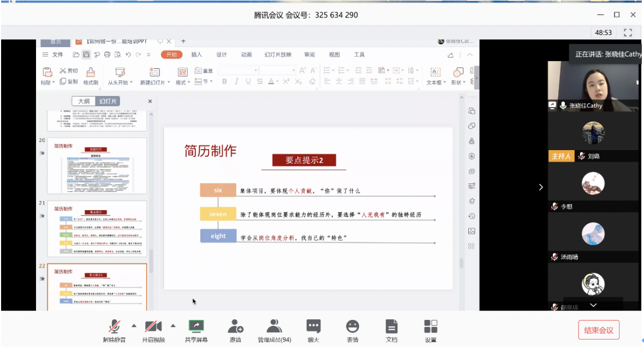This screenshot has width=644, height=357.
Task: Click the red 结束会议 end meeting button
Action: [x=599, y=330]
